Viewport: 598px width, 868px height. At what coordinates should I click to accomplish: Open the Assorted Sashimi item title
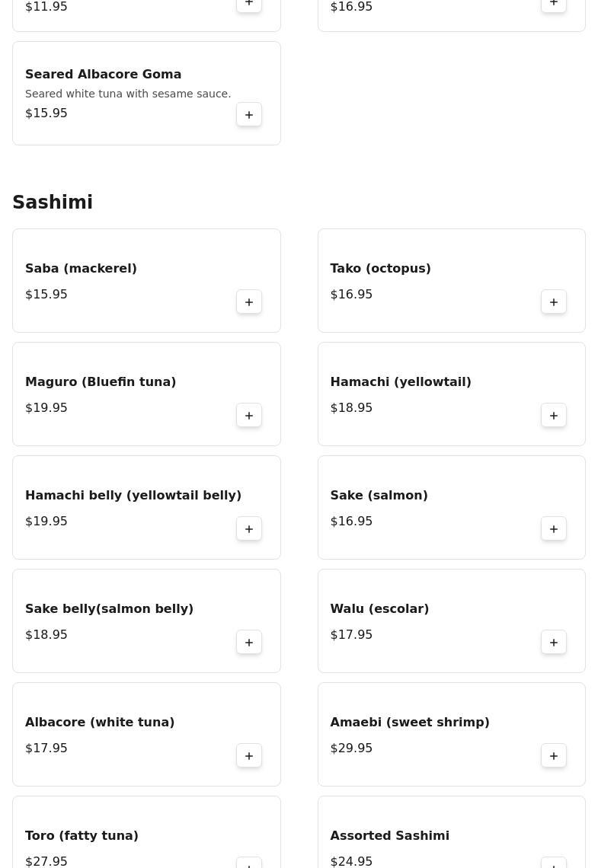pyautogui.click(x=389, y=835)
